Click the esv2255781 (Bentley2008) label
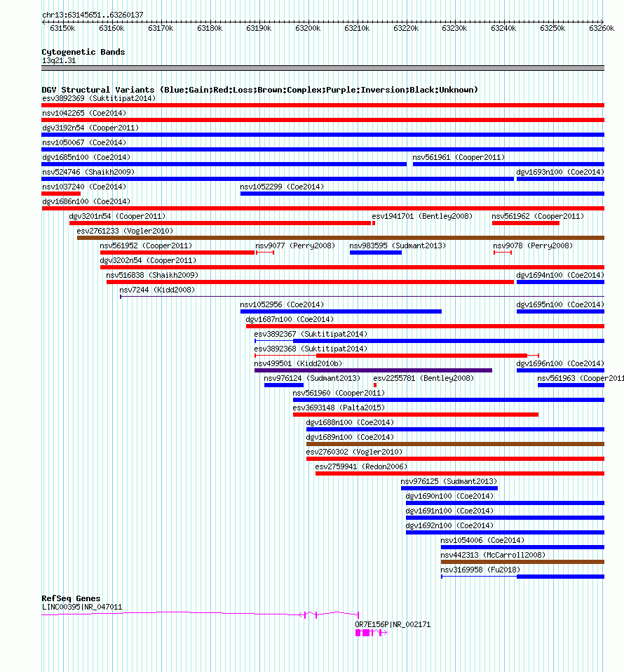Image resolution: width=624 pixels, height=672 pixels. tap(423, 378)
